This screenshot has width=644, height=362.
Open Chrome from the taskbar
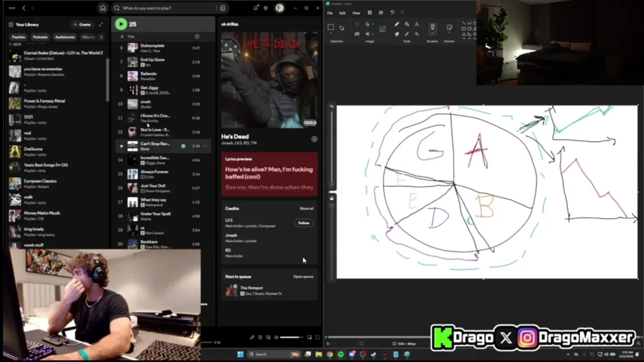point(330,354)
